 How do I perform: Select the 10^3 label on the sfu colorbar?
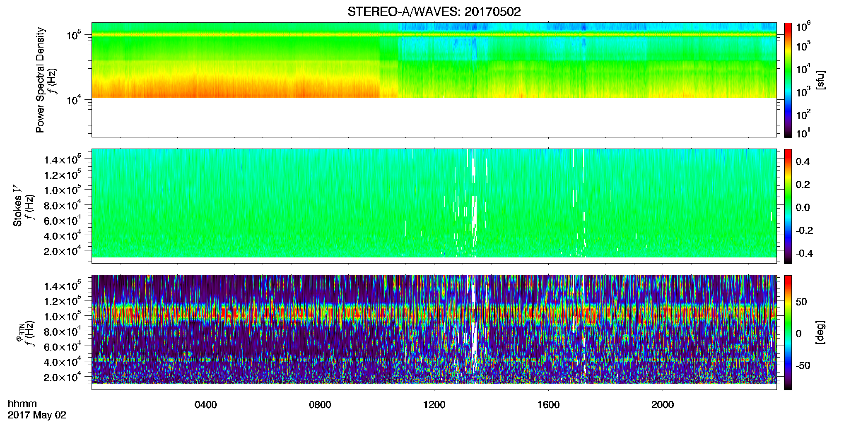click(803, 91)
